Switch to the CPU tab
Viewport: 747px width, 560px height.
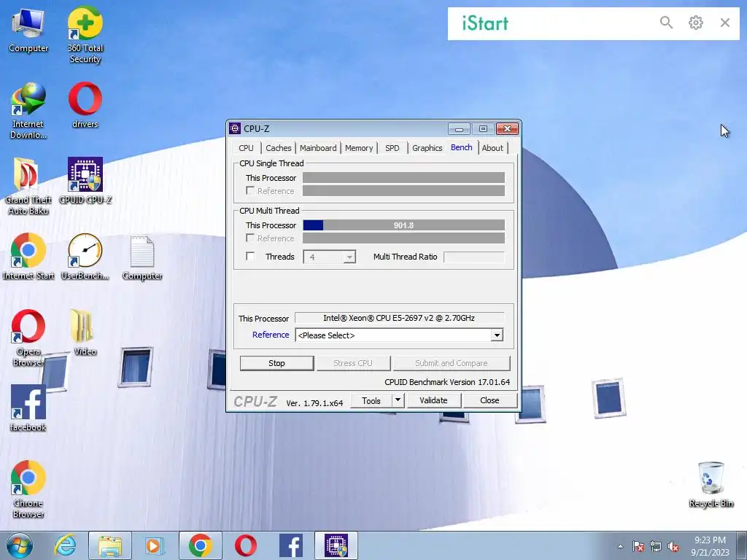(247, 148)
